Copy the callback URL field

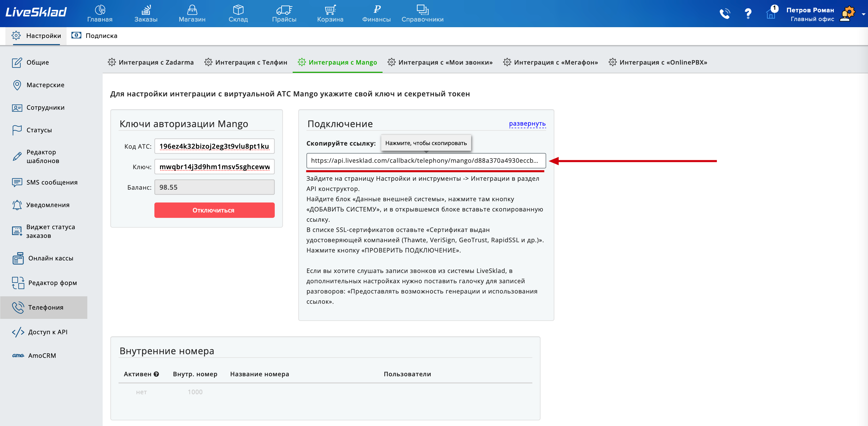click(426, 160)
